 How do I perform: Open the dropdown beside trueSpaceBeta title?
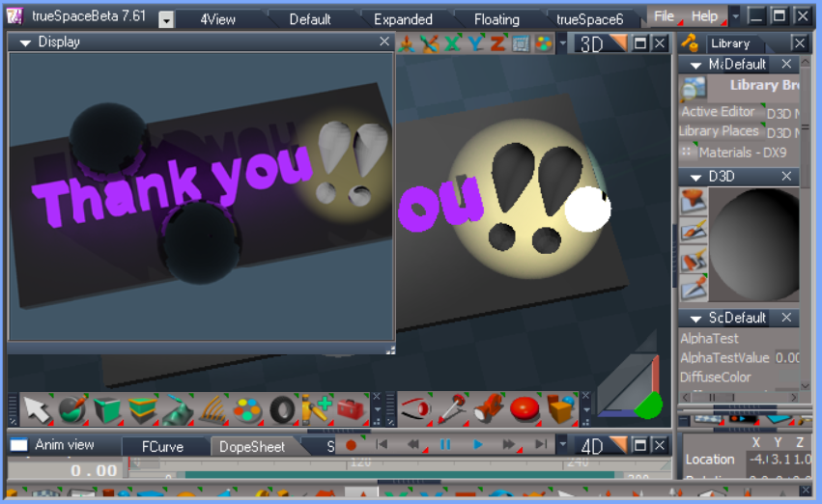pyautogui.click(x=166, y=20)
